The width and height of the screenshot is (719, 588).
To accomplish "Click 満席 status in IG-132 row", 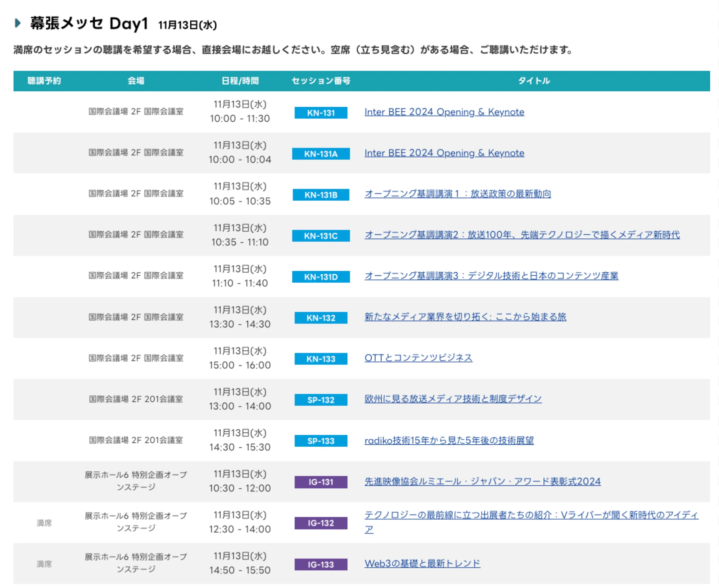I will 44,523.
